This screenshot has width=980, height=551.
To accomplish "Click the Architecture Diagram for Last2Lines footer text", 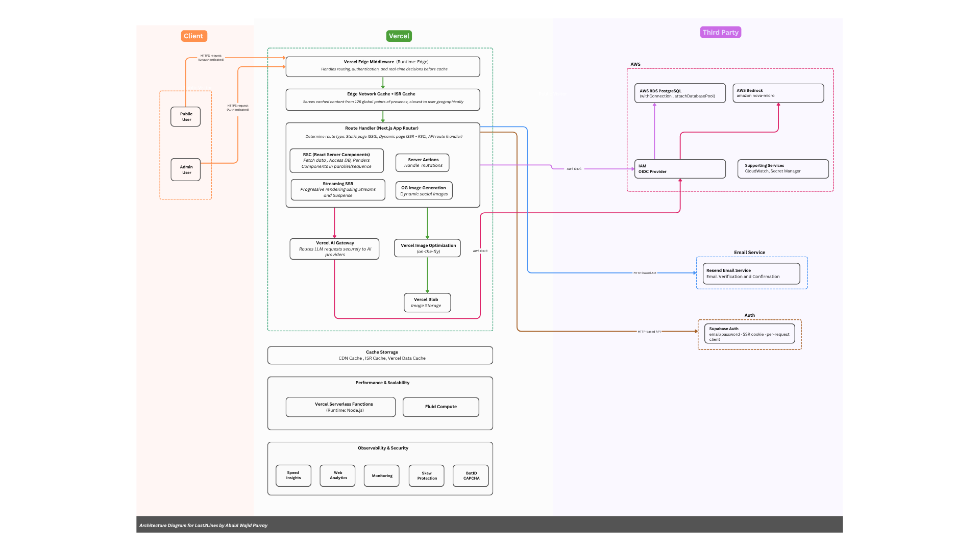I will [x=203, y=525].
